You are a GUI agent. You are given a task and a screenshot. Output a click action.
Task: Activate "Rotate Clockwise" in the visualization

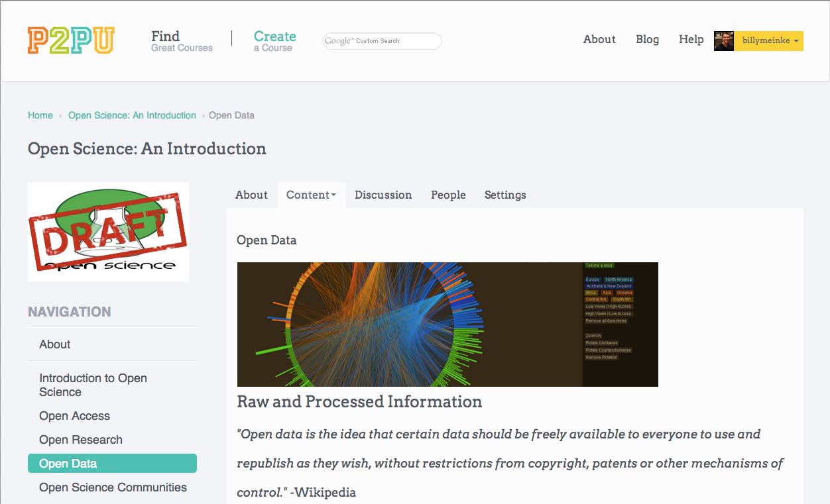point(602,343)
